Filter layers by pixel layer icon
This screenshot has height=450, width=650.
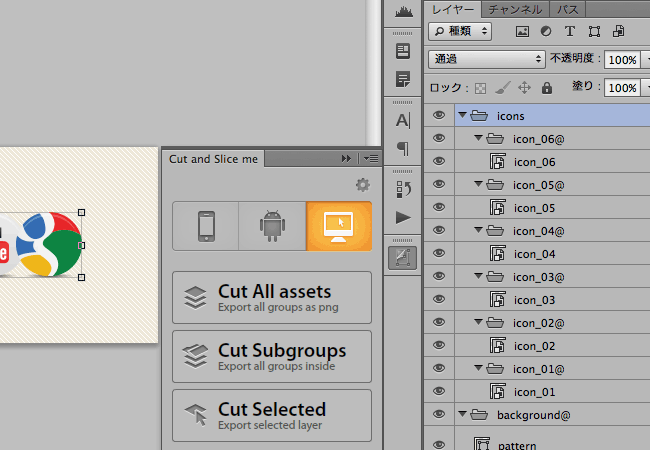point(522,31)
